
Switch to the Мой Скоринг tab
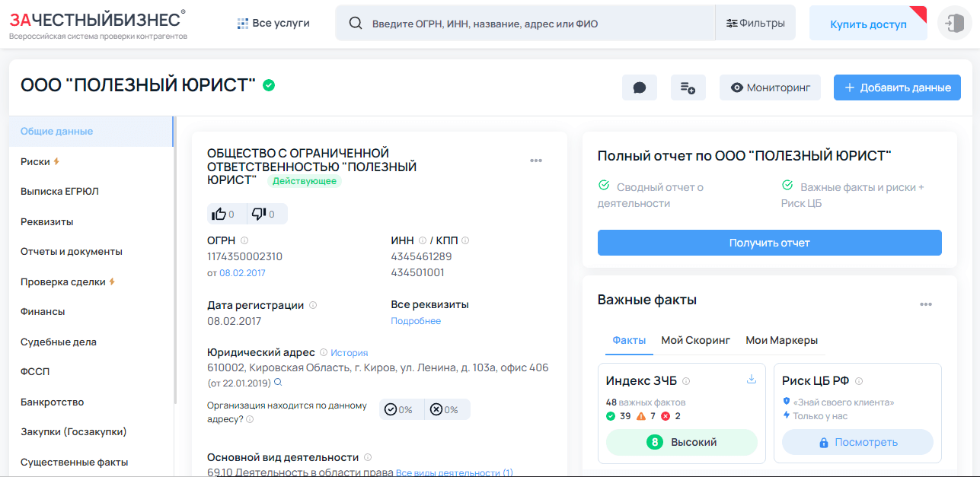coord(696,340)
